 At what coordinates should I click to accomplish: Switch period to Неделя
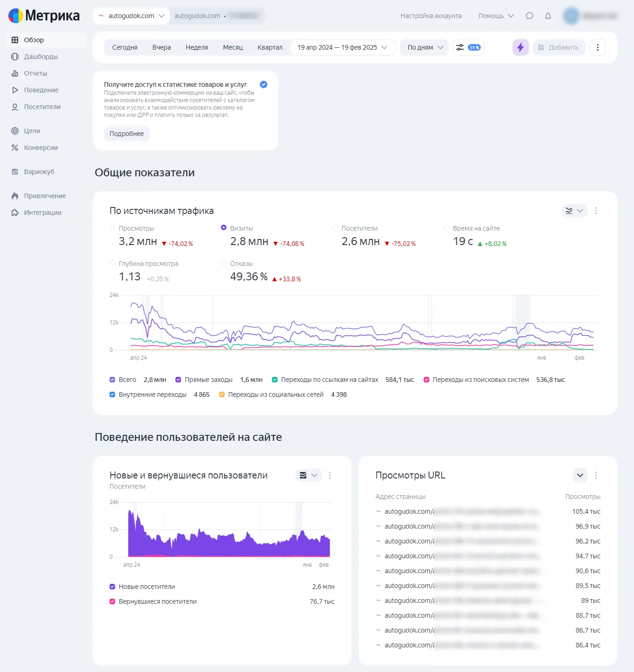197,47
